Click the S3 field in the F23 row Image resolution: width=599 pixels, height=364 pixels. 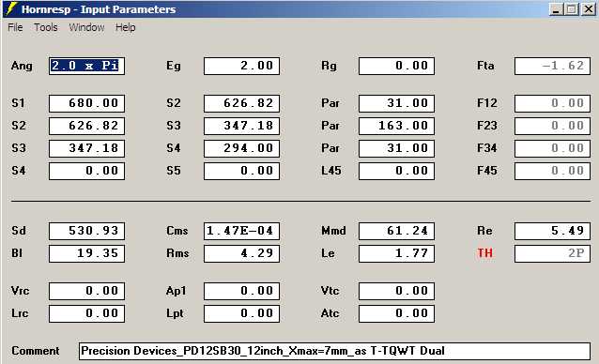pyautogui.click(x=241, y=126)
